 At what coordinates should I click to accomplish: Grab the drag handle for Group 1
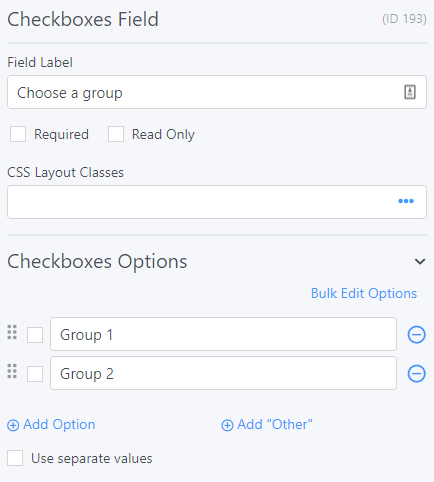(x=12, y=332)
